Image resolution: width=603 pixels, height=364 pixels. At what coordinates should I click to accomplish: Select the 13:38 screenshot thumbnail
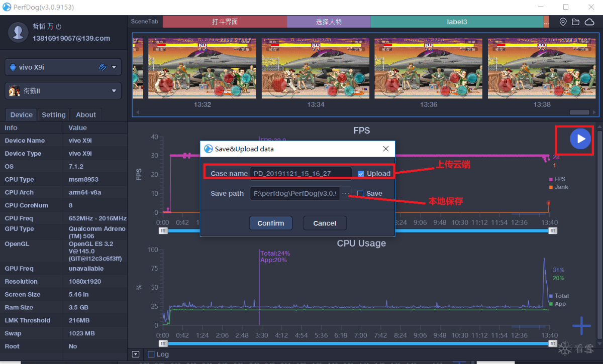point(542,69)
